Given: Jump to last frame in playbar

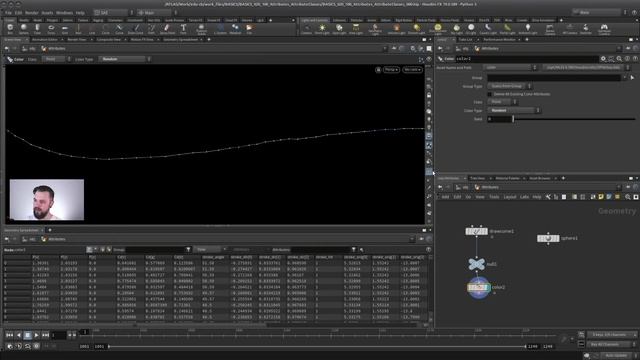Looking at the screenshot, I should [x=45, y=335].
